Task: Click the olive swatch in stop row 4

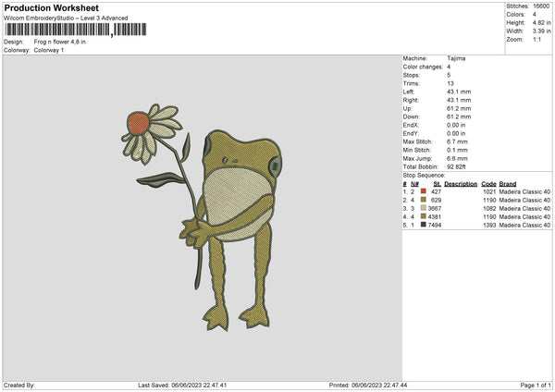Action: [x=423, y=216]
